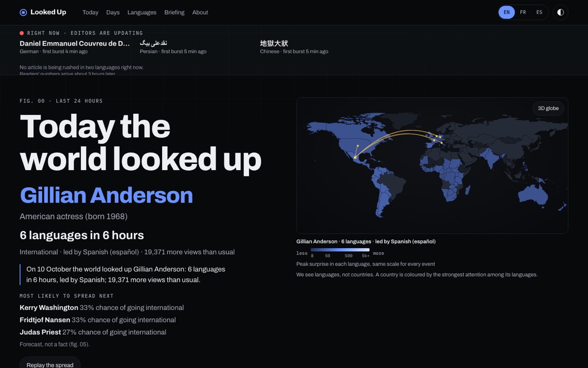Select Kerry Washington in spread forecast
588x368 pixels.
(x=49, y=308)
